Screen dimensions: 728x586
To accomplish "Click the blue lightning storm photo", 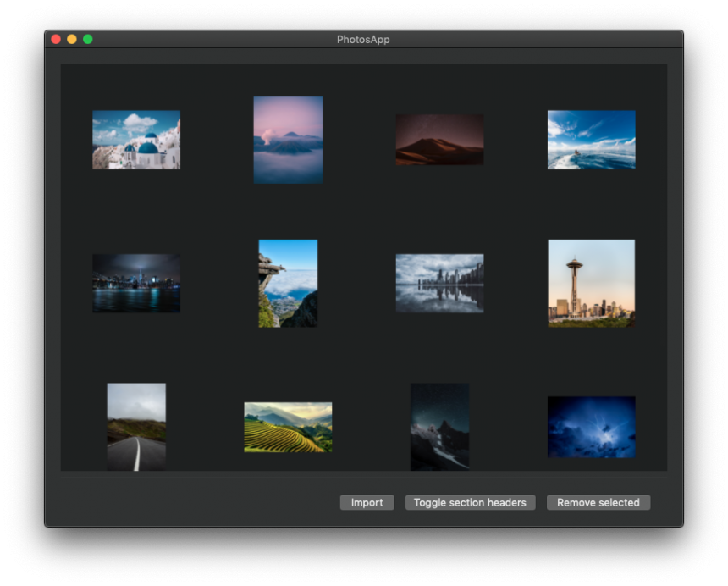I will pos(591,427).
